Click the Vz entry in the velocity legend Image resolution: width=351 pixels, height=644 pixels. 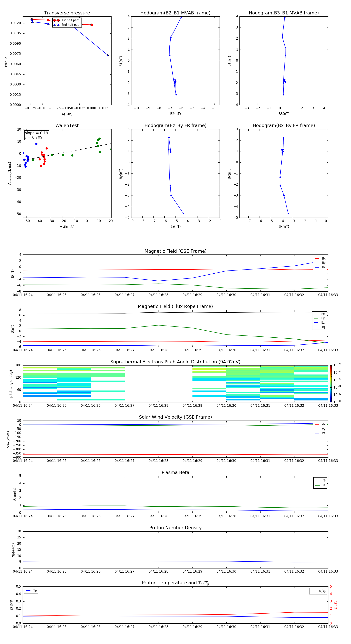(x=320, y=433)
